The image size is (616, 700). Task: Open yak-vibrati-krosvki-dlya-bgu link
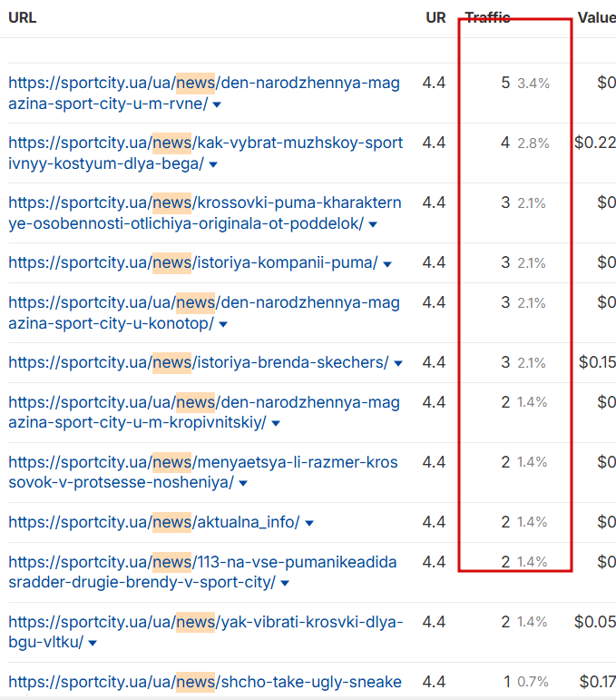(206, 632)
